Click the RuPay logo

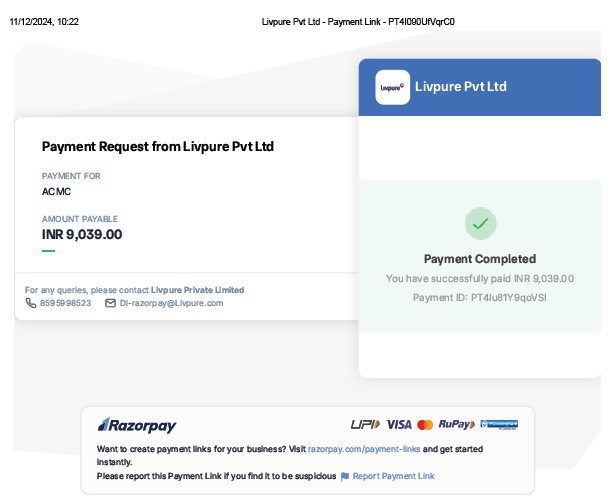click(x=457, y=424)
